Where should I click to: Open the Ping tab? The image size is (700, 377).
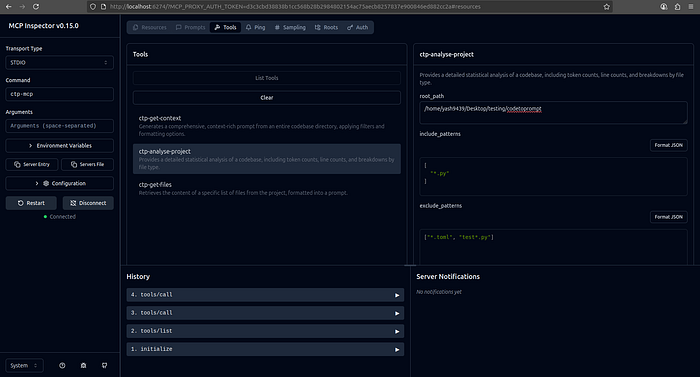[255, 27]
